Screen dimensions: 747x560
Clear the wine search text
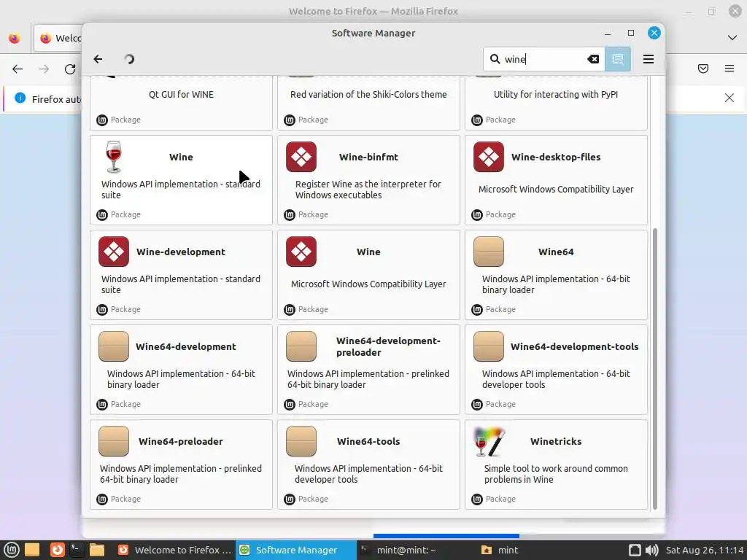click(593, 59)
